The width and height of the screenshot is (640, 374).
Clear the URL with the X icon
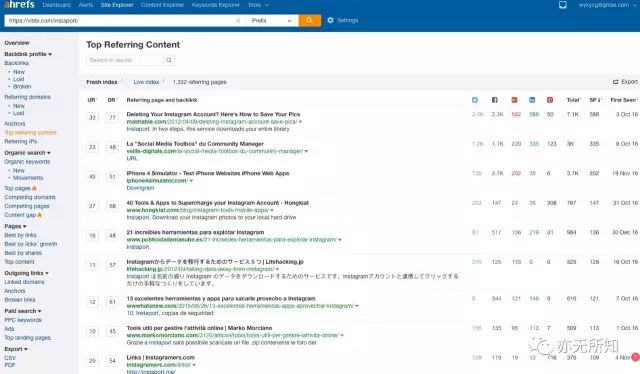point(238,20)
